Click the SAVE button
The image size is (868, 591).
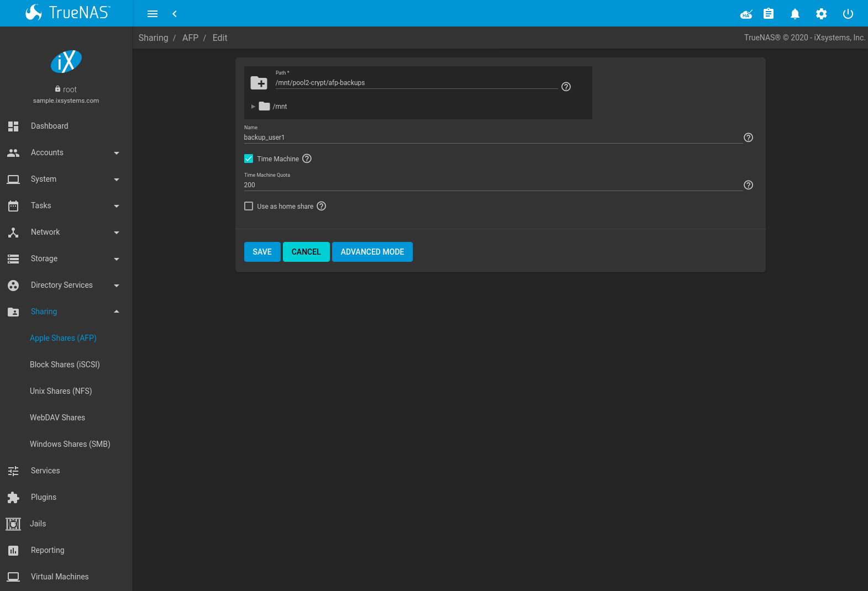coord(262,252)
